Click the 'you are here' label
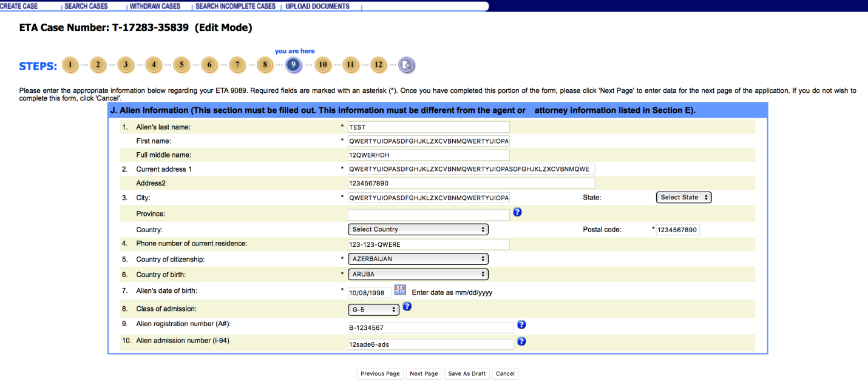This screenshot has width=868, height=385. pyautogui.click(x=295, y=52)
